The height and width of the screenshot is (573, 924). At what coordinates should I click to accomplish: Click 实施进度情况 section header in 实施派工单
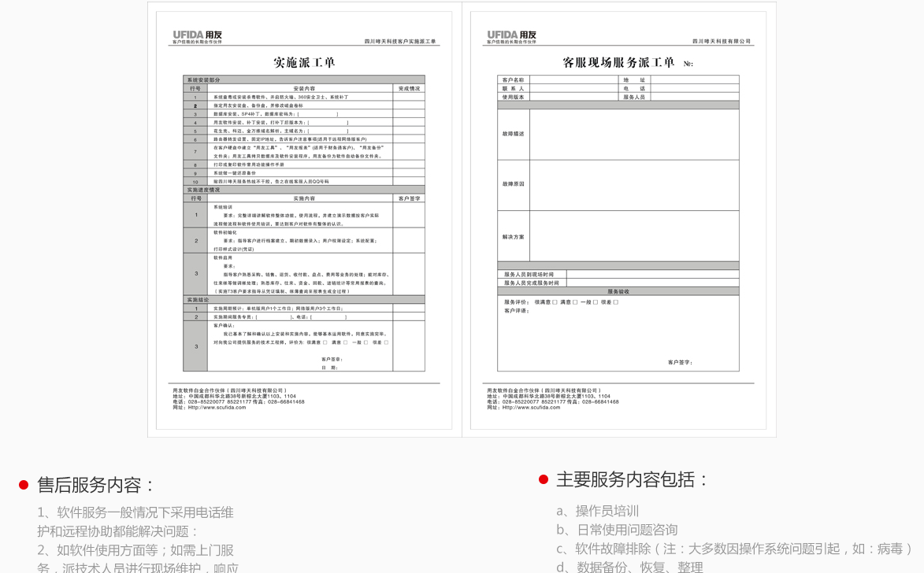304,190
